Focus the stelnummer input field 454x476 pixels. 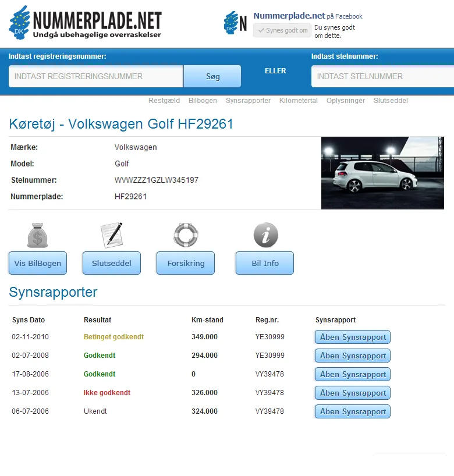point(382,76)
